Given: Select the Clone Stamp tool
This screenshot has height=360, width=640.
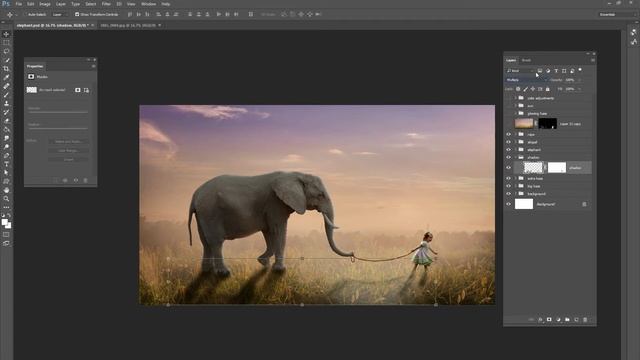Looking at the screenshot, I should (x=6, y=104).
